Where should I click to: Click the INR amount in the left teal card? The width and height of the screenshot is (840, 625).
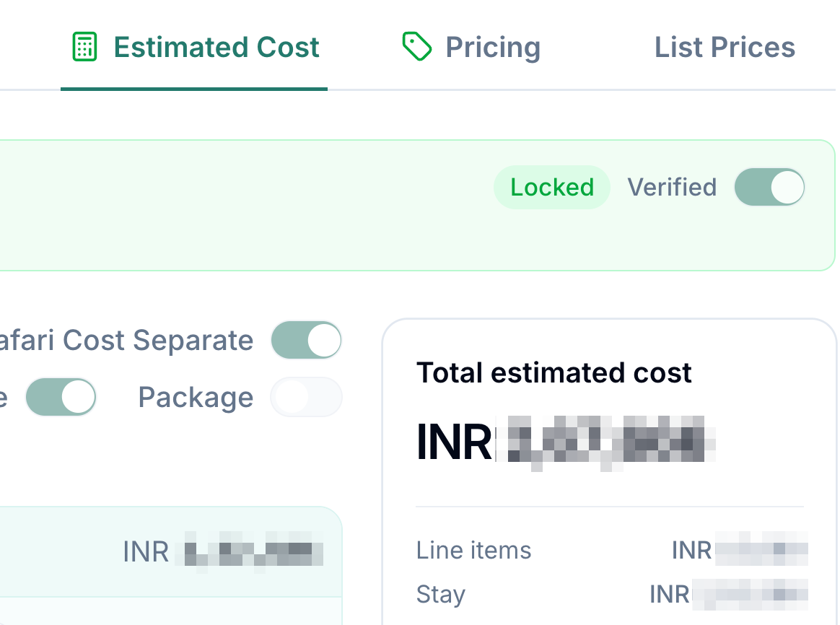(x=223, y=551)
